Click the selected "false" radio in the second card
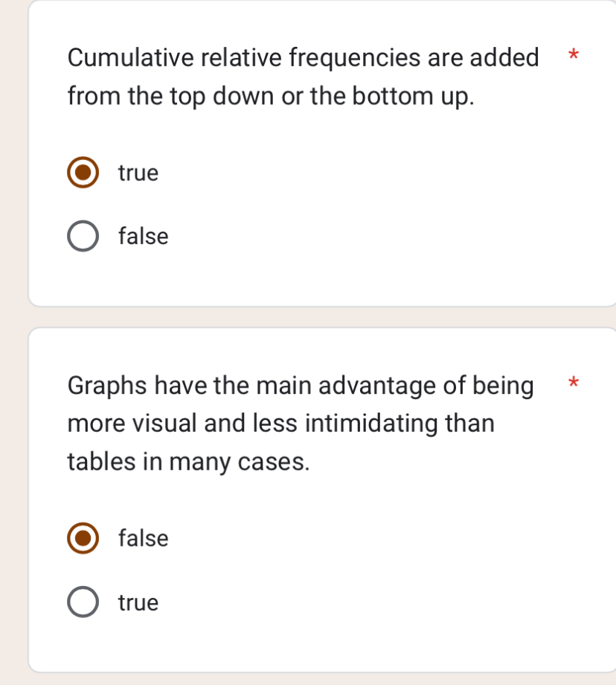 point(83,538)
